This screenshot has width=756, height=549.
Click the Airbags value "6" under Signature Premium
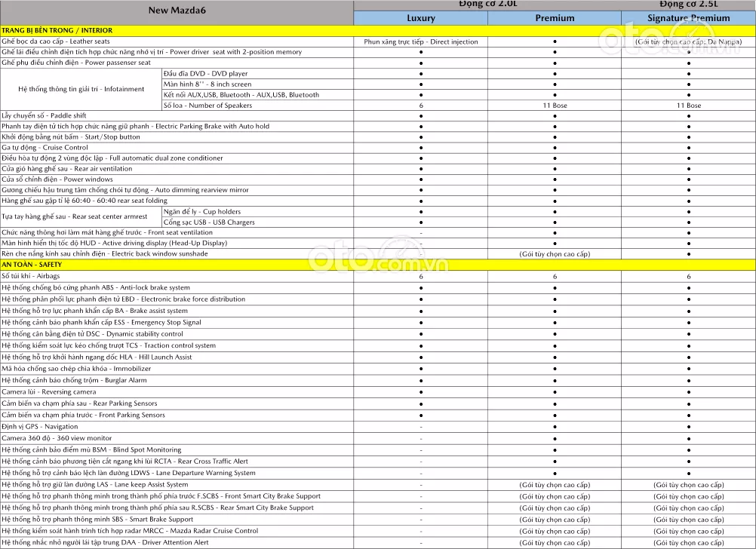tap(689, 277)
